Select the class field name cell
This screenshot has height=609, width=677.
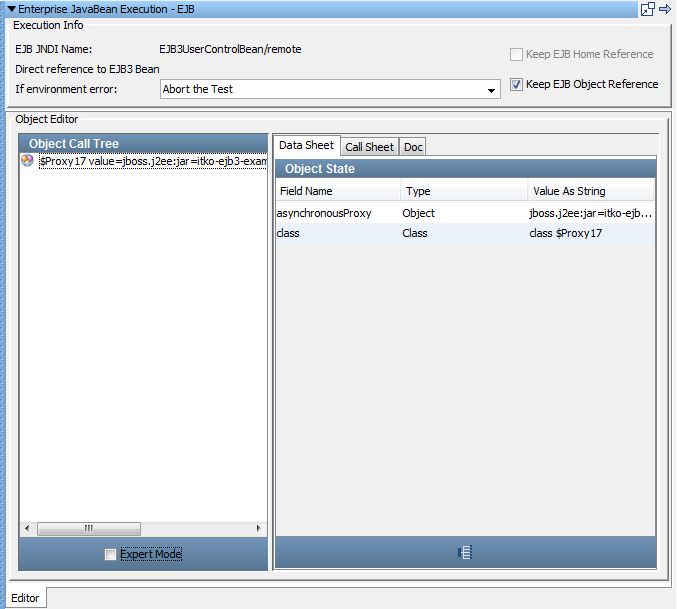pos(338,233)
